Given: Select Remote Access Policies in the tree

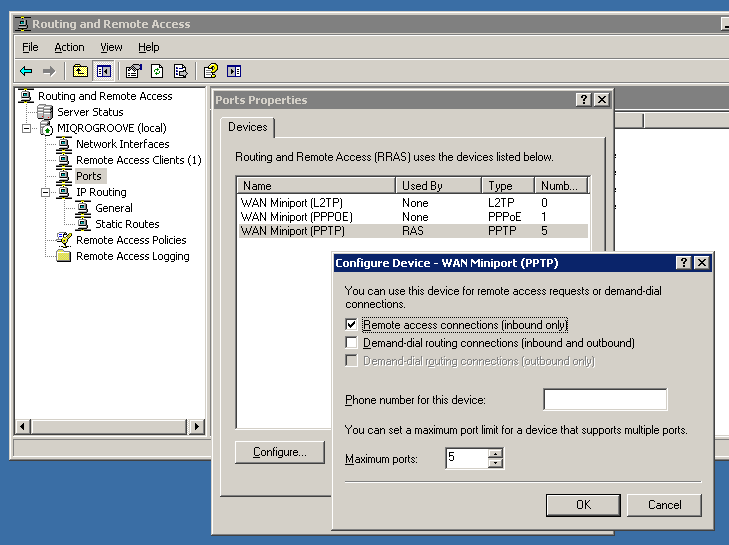Looking at the screenshot, I should [131, 240].
